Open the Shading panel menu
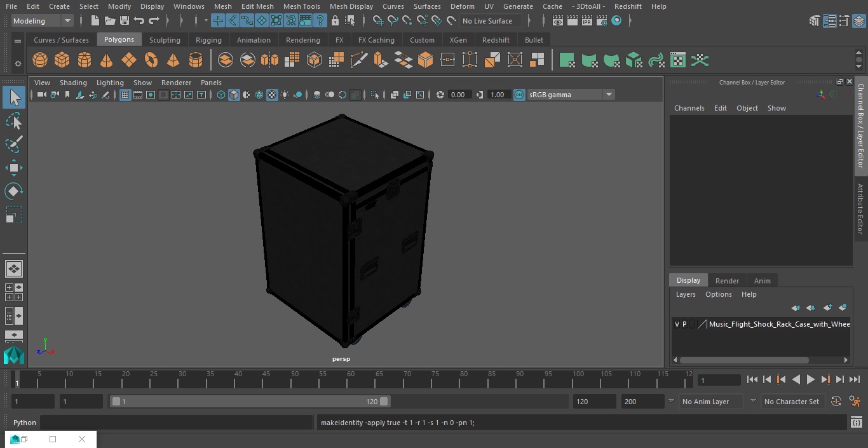Image resolution: width=868 pixels, height=448 pixels. pos(73,83)
